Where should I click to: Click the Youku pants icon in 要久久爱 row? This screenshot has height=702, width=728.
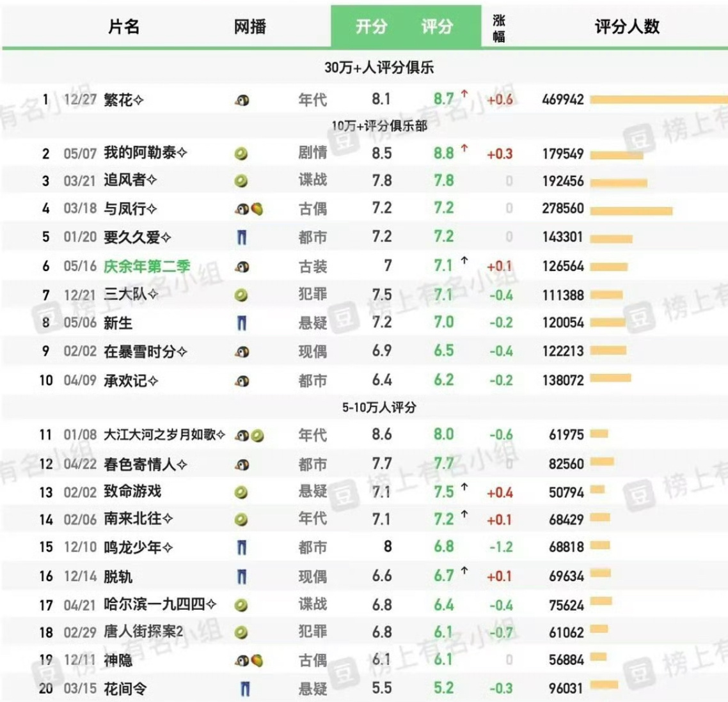(241, 238)
